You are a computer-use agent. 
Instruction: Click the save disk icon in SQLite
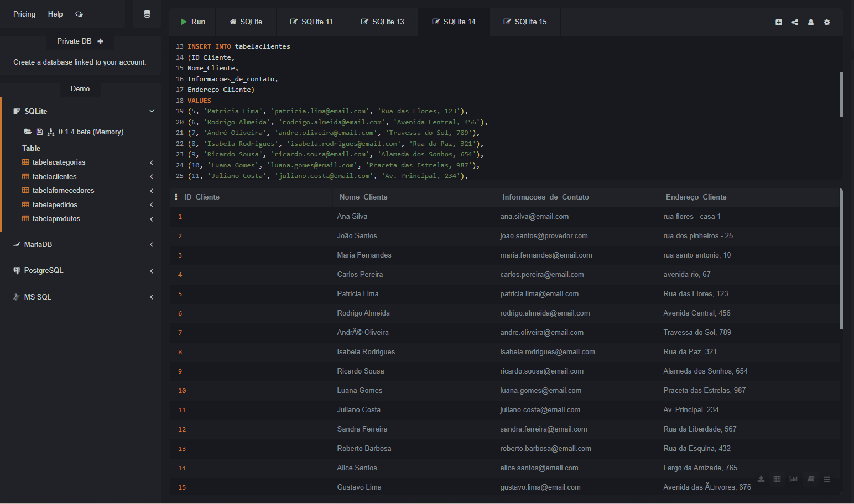point(39,132)
